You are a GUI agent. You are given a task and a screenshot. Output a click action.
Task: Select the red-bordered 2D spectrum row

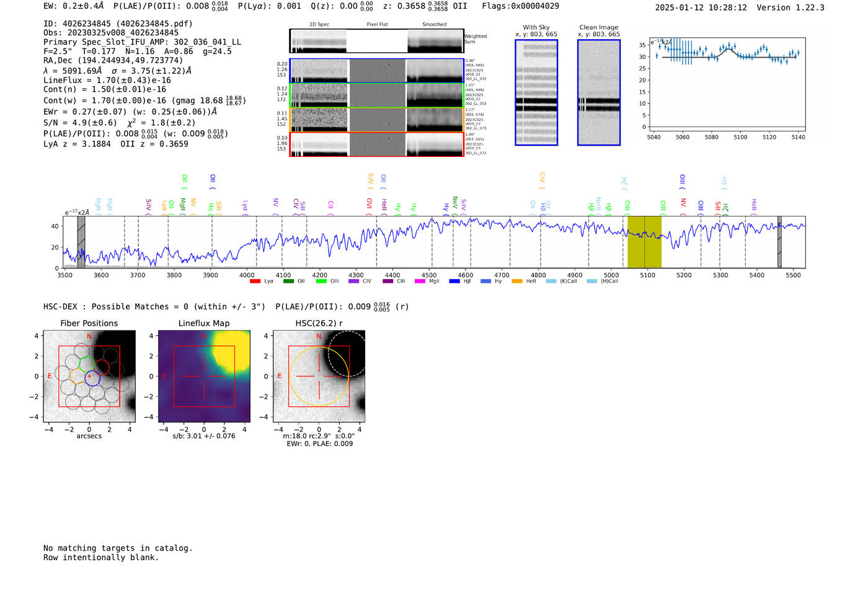click(x=376, y=144)
